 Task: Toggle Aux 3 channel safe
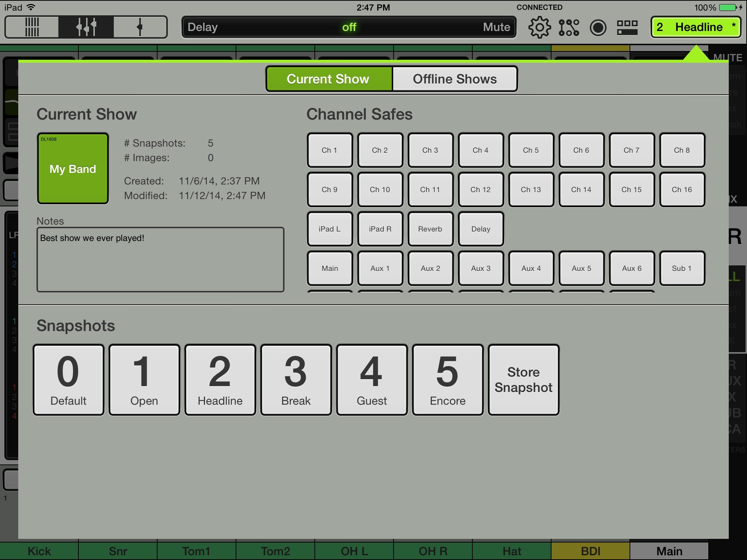click(x=481, y=268)
